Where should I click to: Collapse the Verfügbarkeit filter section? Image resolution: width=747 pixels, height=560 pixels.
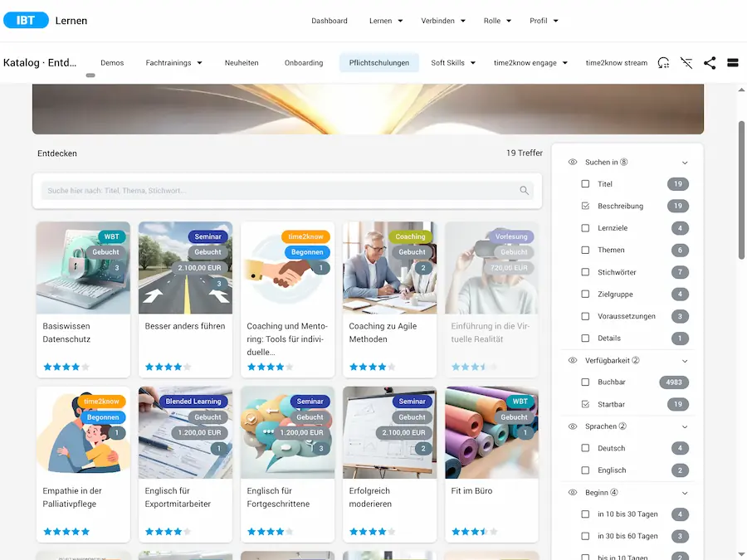click(685, 361)
